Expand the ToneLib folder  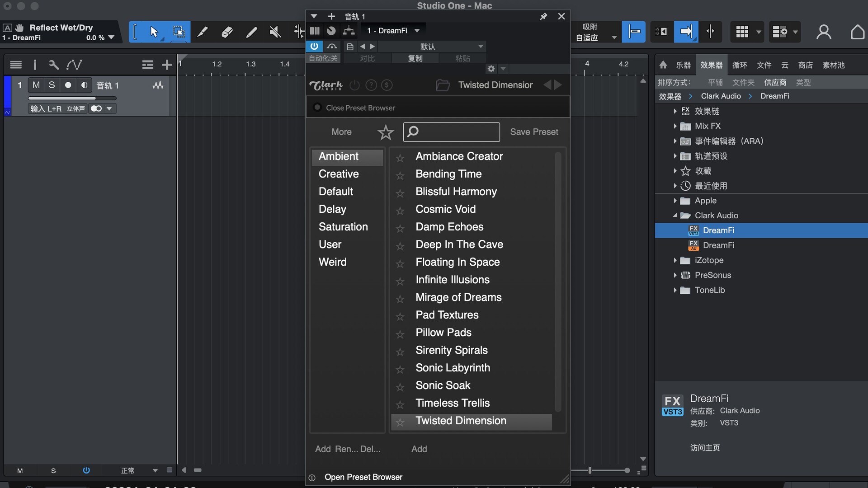675,290
